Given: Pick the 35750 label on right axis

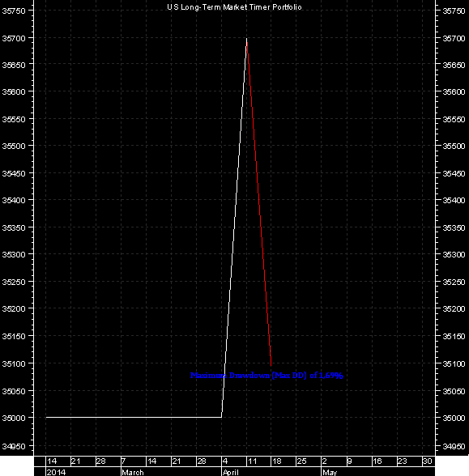Looking at the screenshot, I should (454, 11).
